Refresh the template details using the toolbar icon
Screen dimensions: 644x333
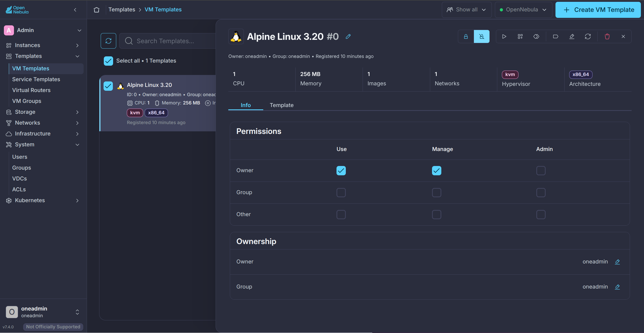click(588, 36)
